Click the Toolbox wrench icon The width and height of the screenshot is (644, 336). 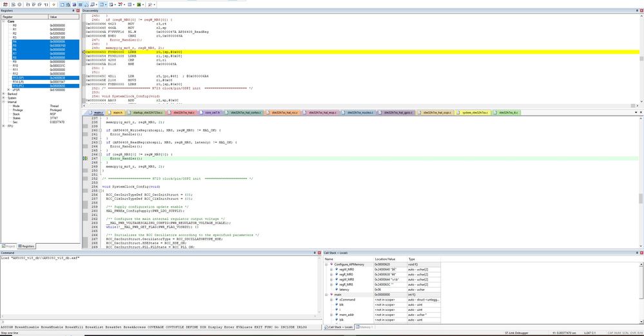(x=150, y=5)
